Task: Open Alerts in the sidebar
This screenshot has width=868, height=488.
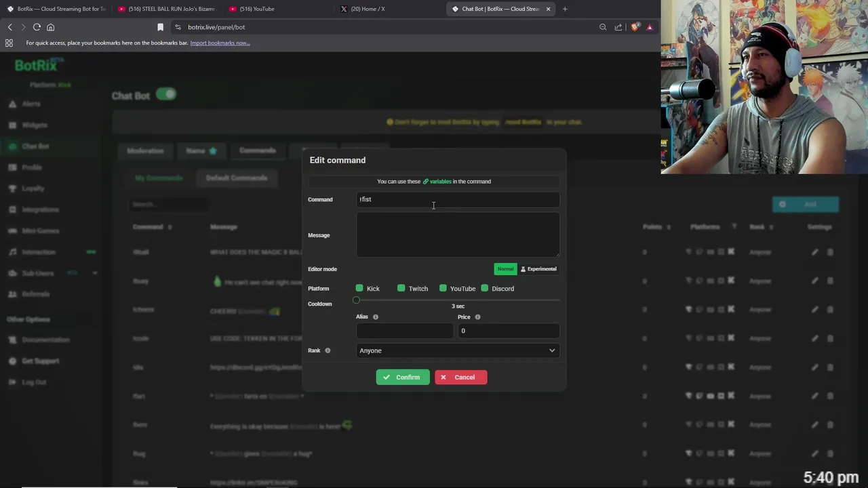Action: [x=31, y=104]
